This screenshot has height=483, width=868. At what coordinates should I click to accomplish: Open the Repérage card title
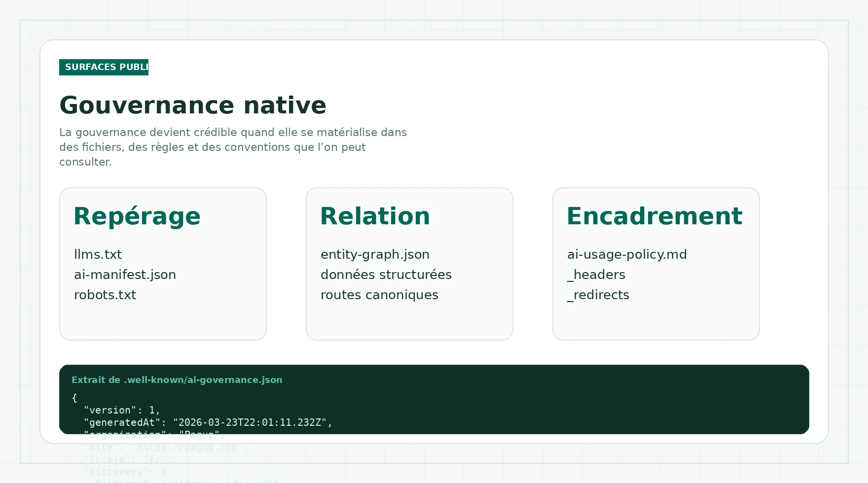click(x=137, y=216)
